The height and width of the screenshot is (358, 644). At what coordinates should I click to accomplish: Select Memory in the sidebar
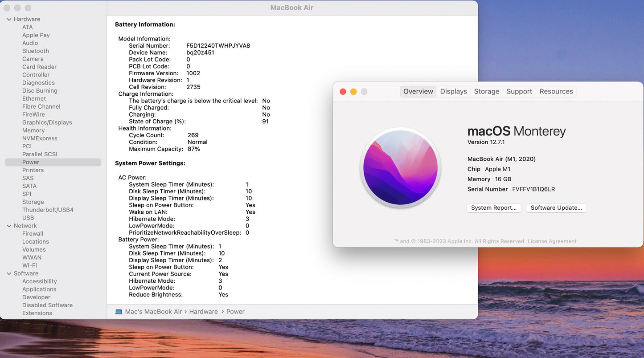click(33, 130)
